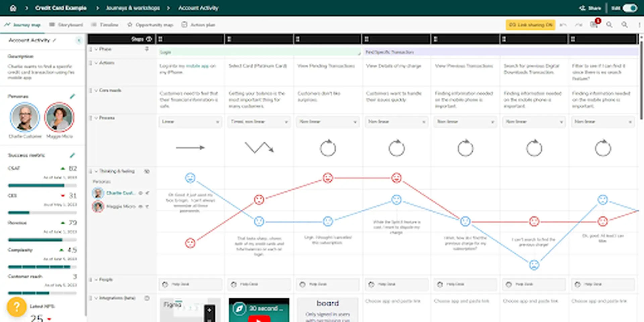The image size is (644, 322).
Task: Select the Charlie Customer persona avatar
Action: pyautogui.click(x=25, y=117)
